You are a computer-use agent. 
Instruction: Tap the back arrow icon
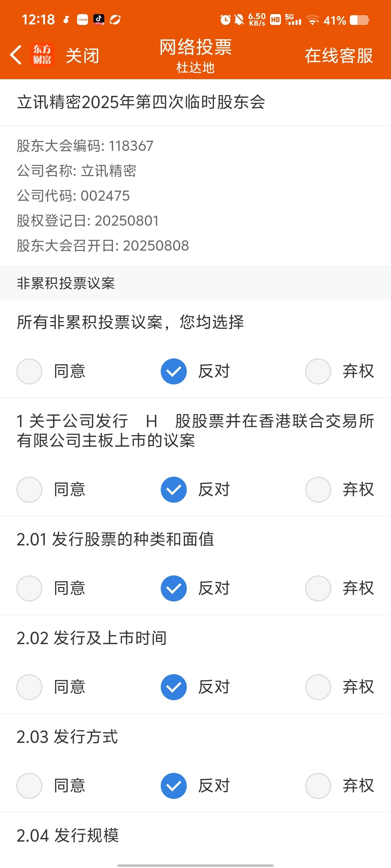point(16,55)
